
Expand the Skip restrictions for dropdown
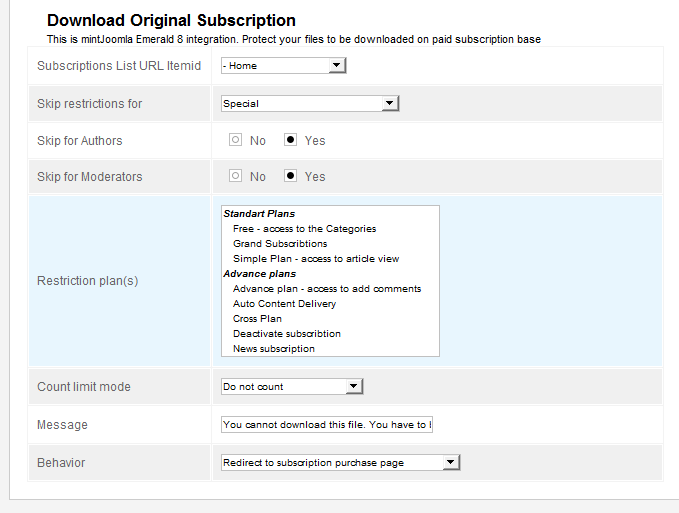309,103
